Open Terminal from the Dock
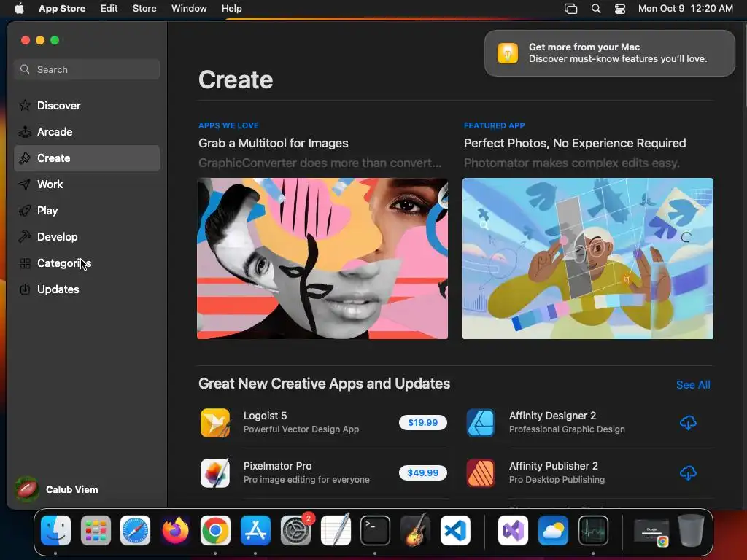Screen dimensions: 747x560 pos(375,530)
